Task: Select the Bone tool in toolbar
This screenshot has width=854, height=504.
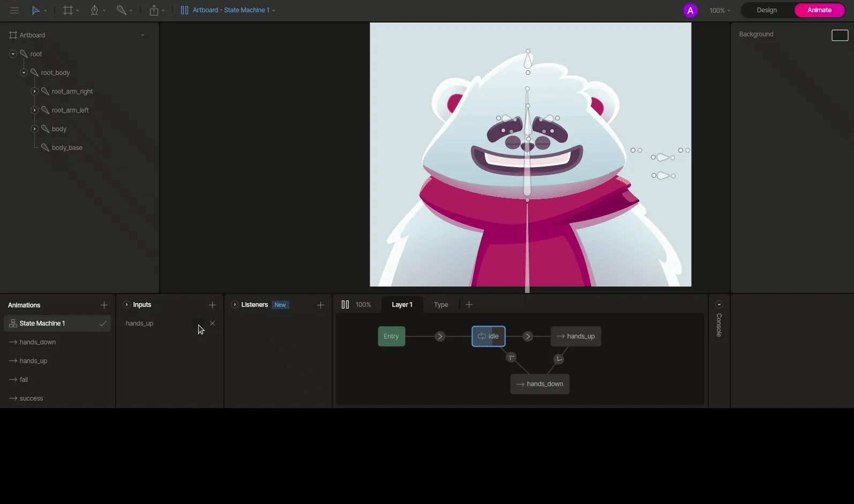Action: click(x=121, y=10)
